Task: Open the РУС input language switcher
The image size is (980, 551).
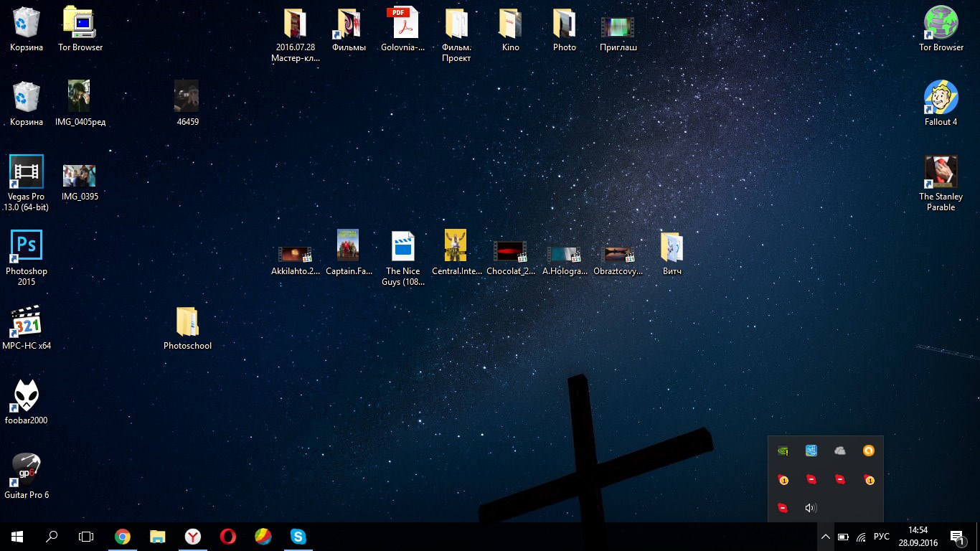Action: (x=882, y=537)
